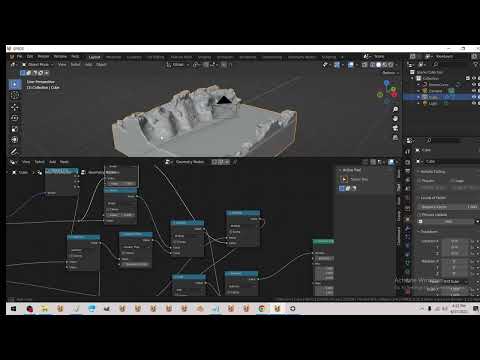This screenshot has width=480, height=360.
Task: Open the outliner filter funnel icon
Action: (475, 64)
